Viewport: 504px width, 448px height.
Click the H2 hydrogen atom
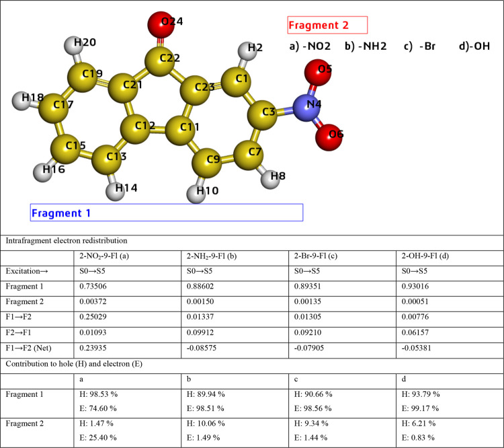pyautogui.click(x=247, y=51)
